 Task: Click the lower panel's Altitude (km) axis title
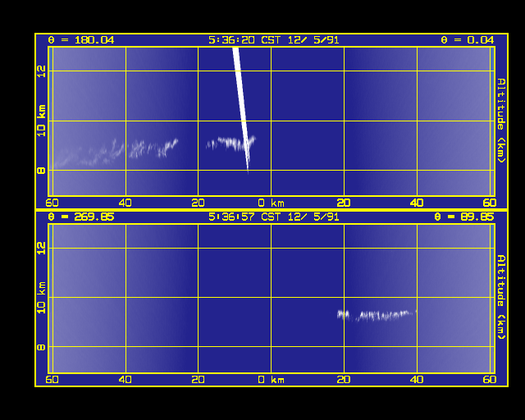(x=501, y=297)
